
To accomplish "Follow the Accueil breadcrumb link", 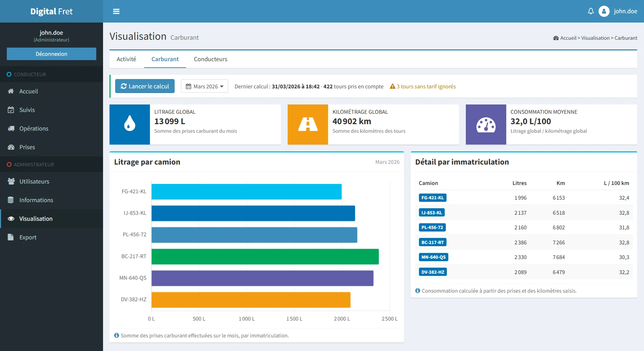I will point(568,38).
